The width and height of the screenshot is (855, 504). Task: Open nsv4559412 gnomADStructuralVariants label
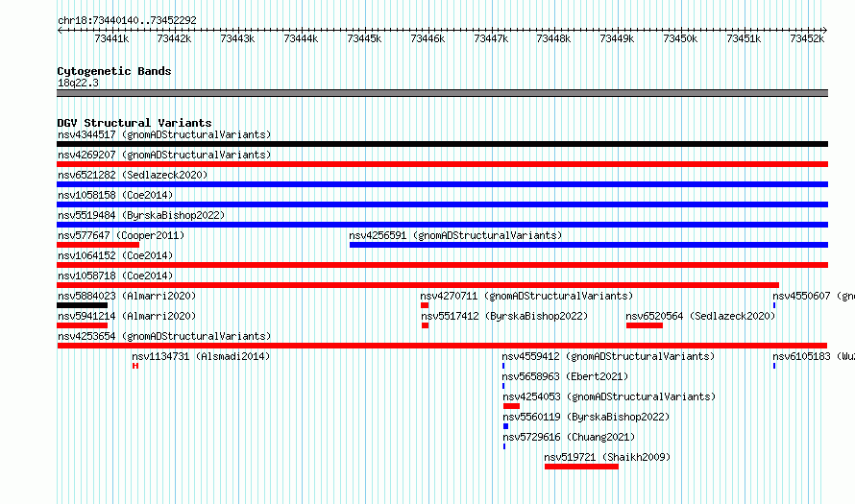(x=608, y=356)
